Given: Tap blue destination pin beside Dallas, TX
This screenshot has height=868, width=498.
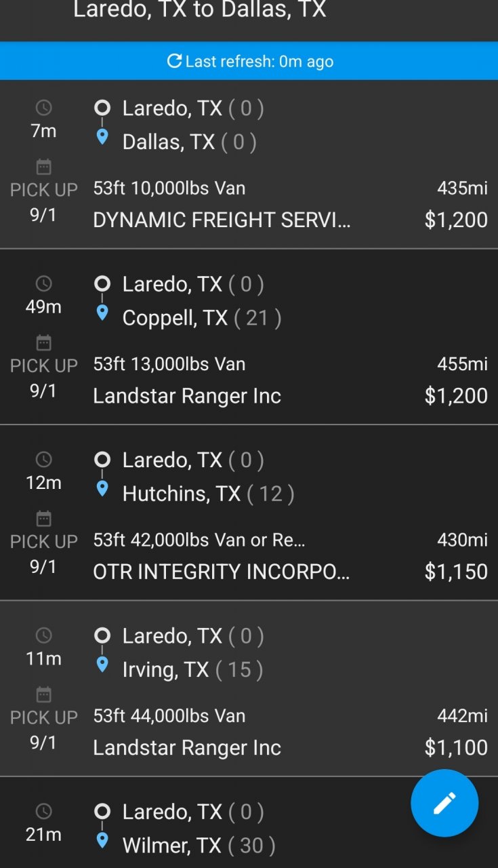Looking at the screenshot, I should [x=102, y=137].
